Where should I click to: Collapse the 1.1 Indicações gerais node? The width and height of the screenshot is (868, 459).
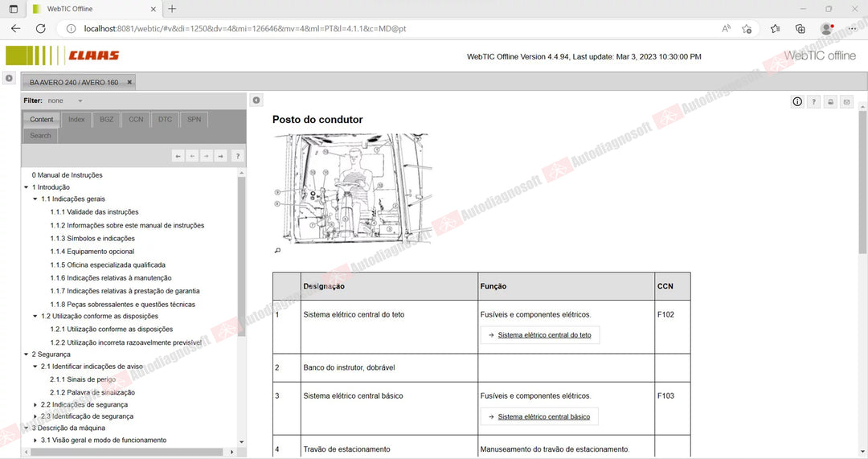coord(35,199)
